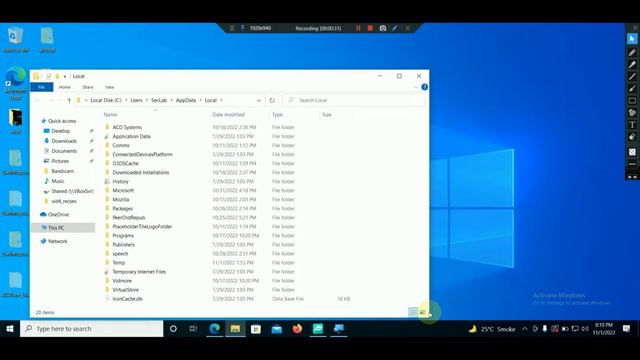
Task: Select Downloads in the navigation pane
Action: click(64, 141)
